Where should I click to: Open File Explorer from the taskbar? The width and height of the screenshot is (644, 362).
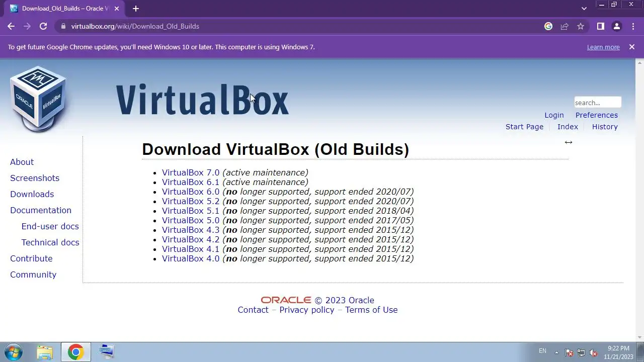(x=45, y=352)
